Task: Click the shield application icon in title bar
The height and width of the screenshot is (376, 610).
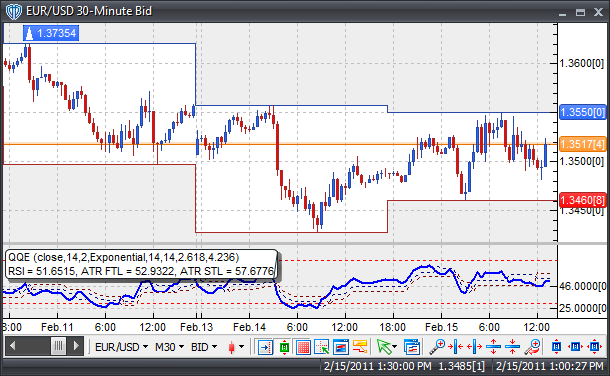Action: [14, 11]
